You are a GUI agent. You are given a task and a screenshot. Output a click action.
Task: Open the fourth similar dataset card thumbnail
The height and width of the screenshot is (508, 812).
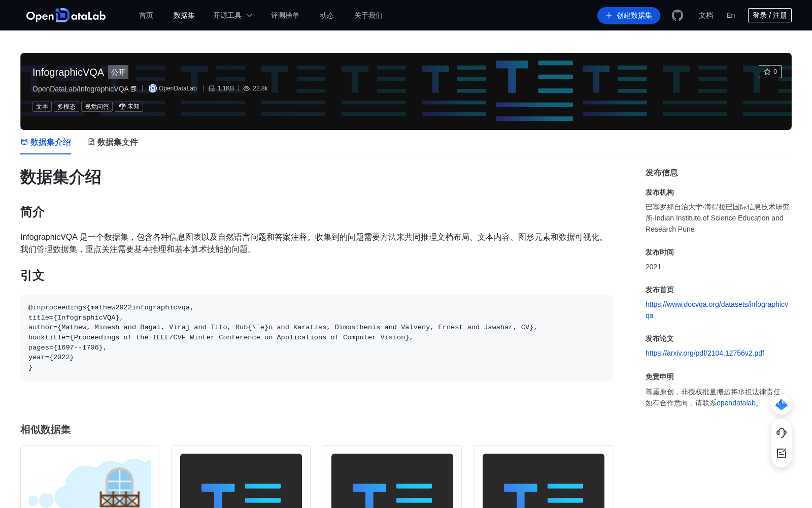pyautogui.click(x=544, y=481)
